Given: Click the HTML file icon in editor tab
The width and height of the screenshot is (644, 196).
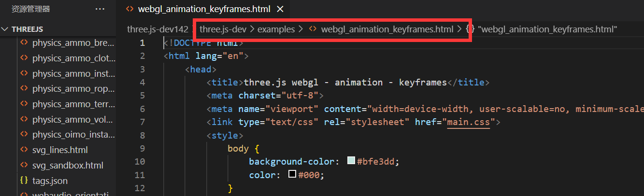Looking at the screenshot, I should coord(129,9).
